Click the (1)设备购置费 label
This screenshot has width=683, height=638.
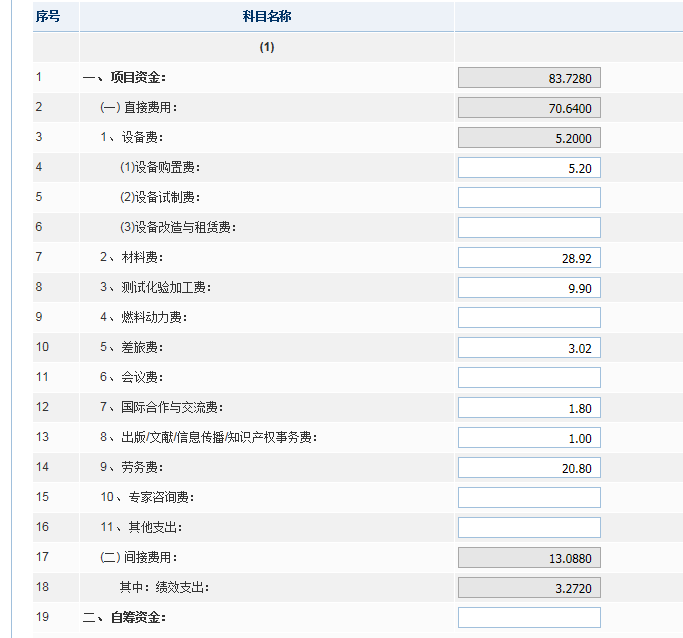pos(160,167)
